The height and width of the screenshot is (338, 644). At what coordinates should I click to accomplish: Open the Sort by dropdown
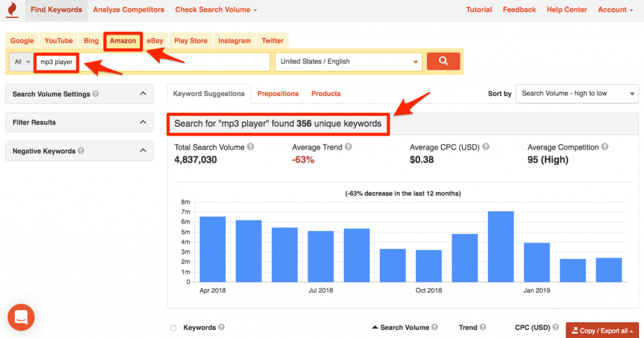(577, 94)
